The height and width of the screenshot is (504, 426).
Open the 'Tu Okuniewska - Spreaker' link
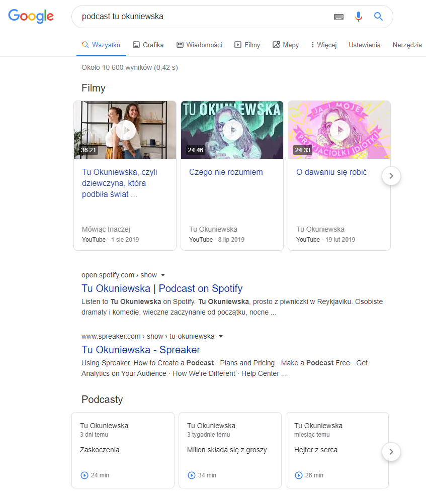click(141, 350)
